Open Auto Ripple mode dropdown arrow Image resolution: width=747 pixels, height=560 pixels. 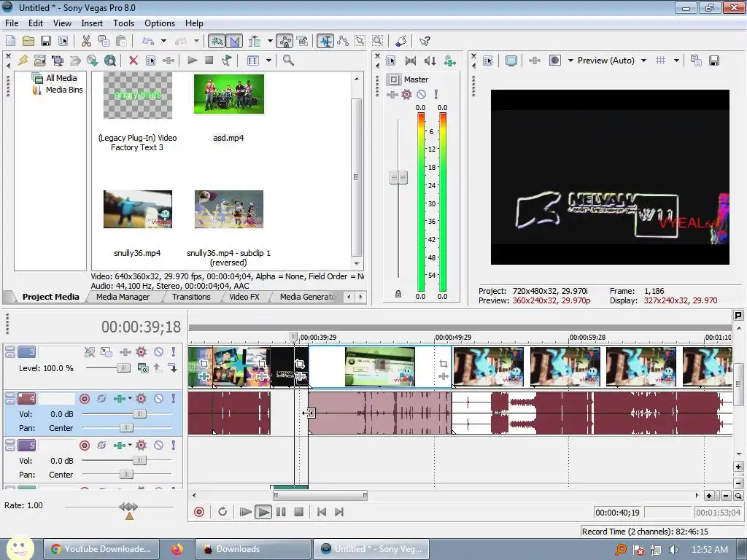270,41
